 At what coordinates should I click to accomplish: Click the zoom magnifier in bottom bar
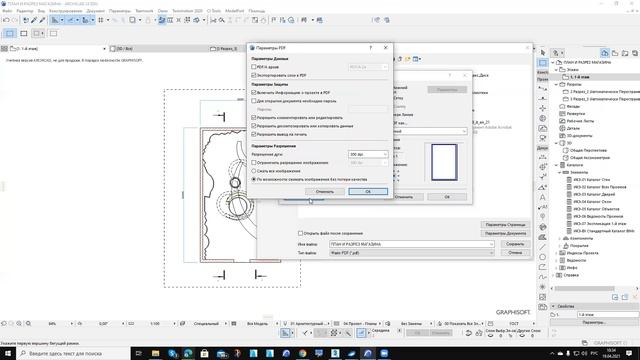tap(28, 323)
